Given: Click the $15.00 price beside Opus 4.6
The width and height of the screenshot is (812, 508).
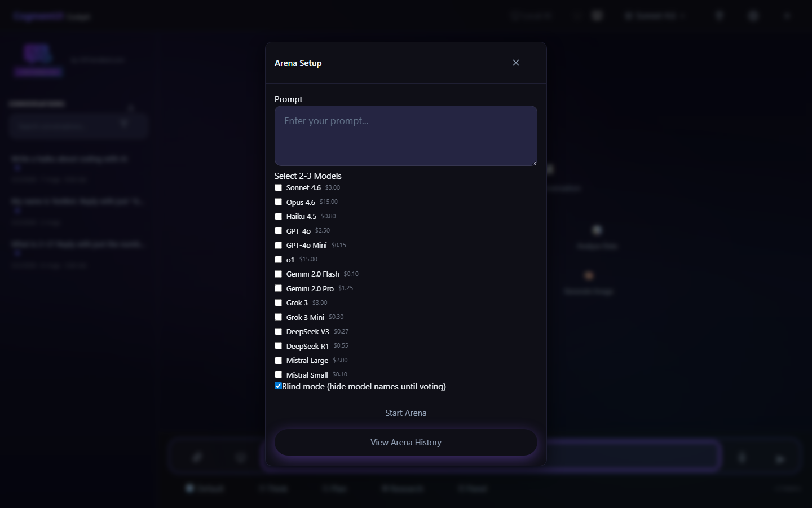Looking at the screenshot, I should tap(329, 202).
